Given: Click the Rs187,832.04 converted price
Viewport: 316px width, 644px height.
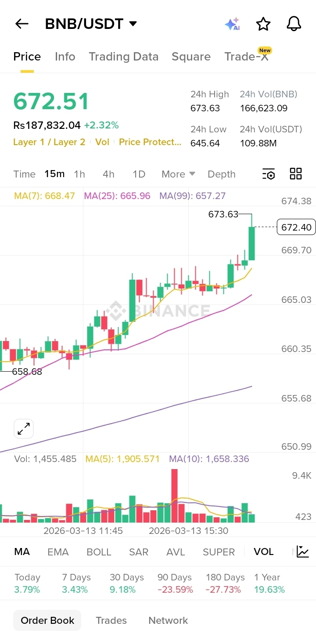Looking at the screenshot, I should [x=47, y=125].
